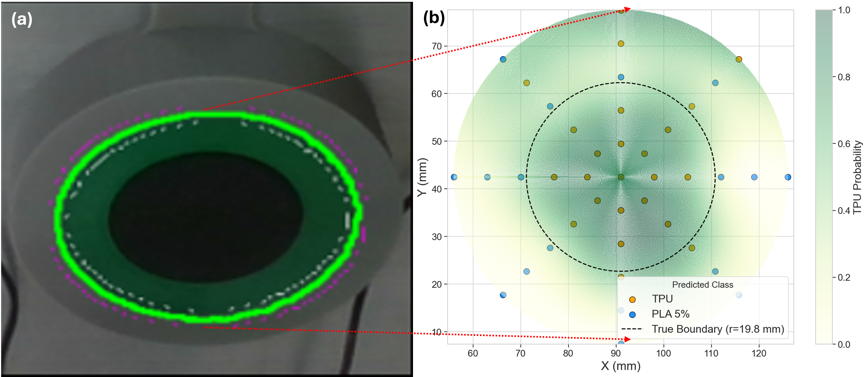
Task: Select the rightmost blue data point on plot
Action: pyautogui.click(x=788, y=177)
